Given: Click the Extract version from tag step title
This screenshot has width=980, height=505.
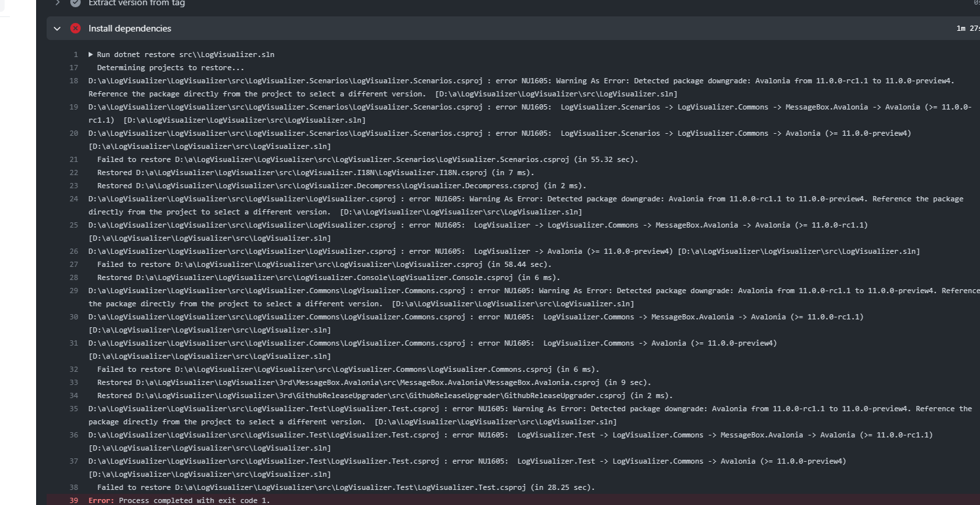Looking at the screenshot, I should coord(137,3).
